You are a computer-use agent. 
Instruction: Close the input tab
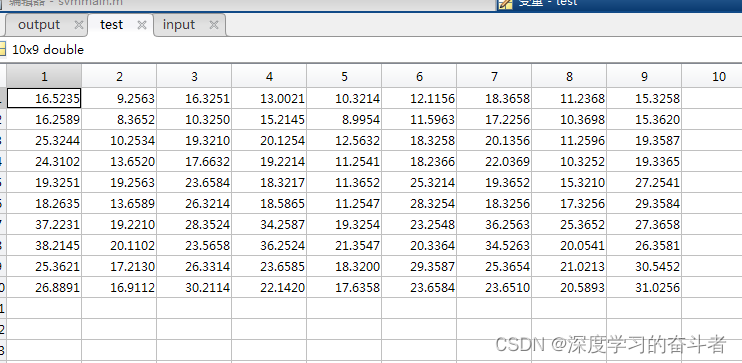(214, 25)
